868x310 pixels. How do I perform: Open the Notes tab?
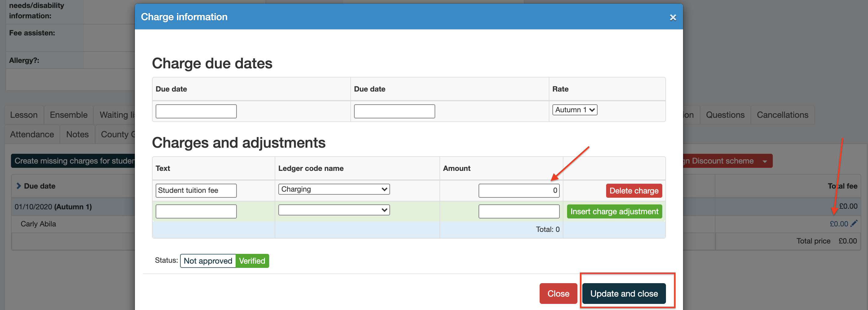point(78,135)
